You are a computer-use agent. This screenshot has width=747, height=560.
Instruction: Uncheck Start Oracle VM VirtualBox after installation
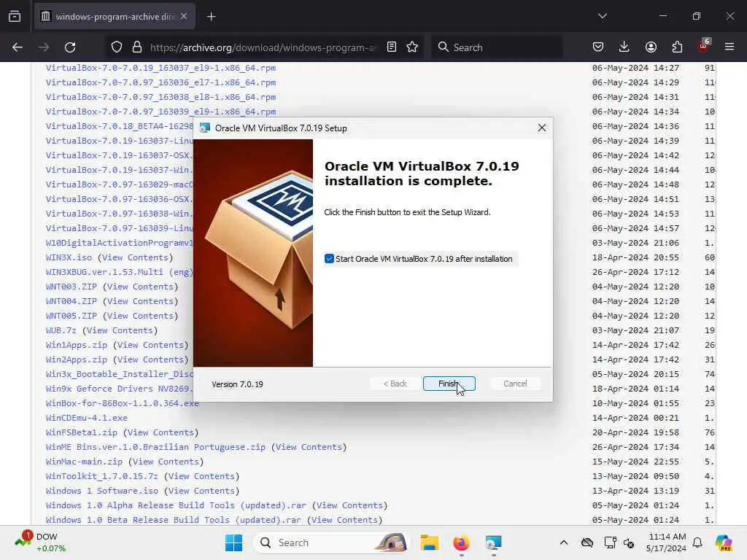329,259
